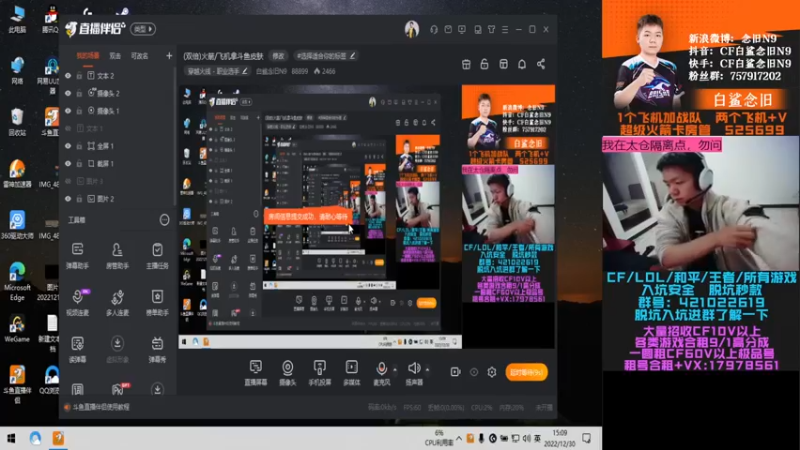Hide the 摄像头 2 layer
Image resolution: width=800 pixels, height=450 pixels.
point(68,93)
